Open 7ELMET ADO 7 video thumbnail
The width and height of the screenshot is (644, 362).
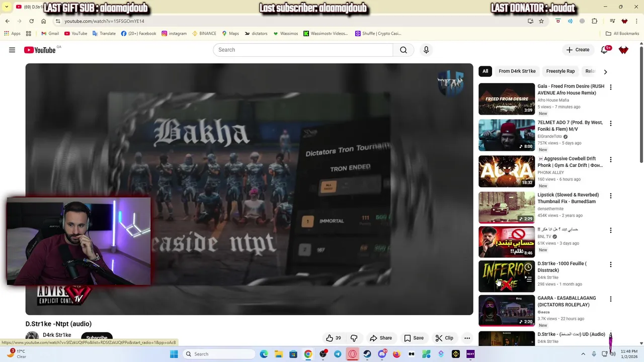(507, 135)
